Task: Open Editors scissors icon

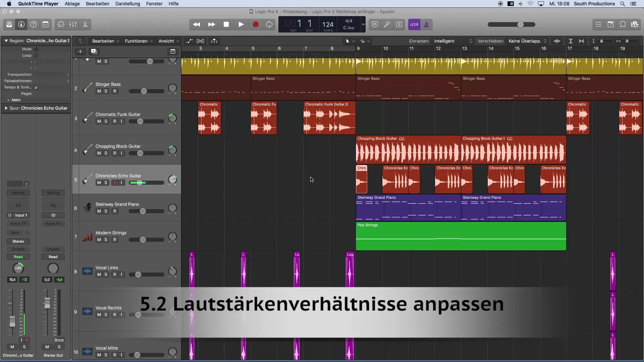Action: (85, 24)
